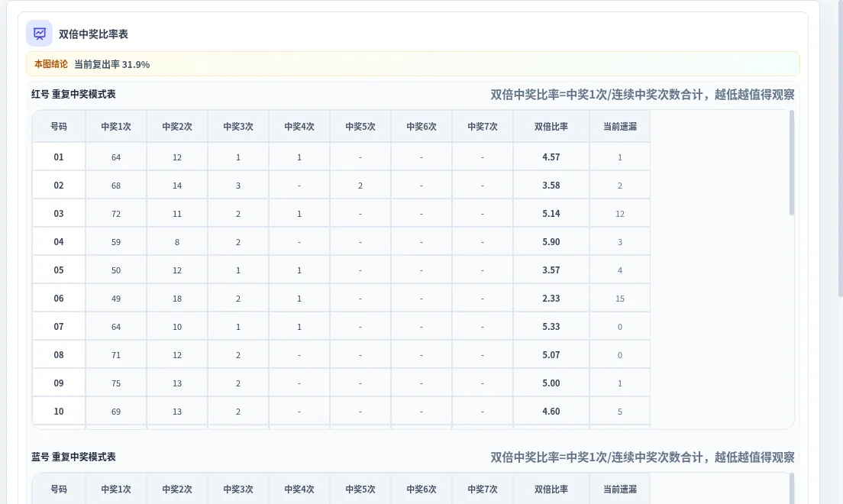Click the red table 中奖5次 column header
The width and height of the screenshot is (843, 504).
coord(360,127)
